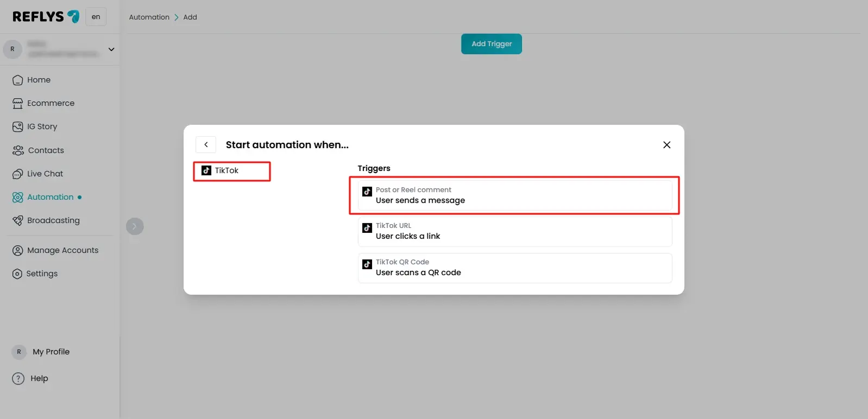Screen dimensions: 868x419
Task: Expand the account dropdown chevron
Action: click(x=111, y=49)
